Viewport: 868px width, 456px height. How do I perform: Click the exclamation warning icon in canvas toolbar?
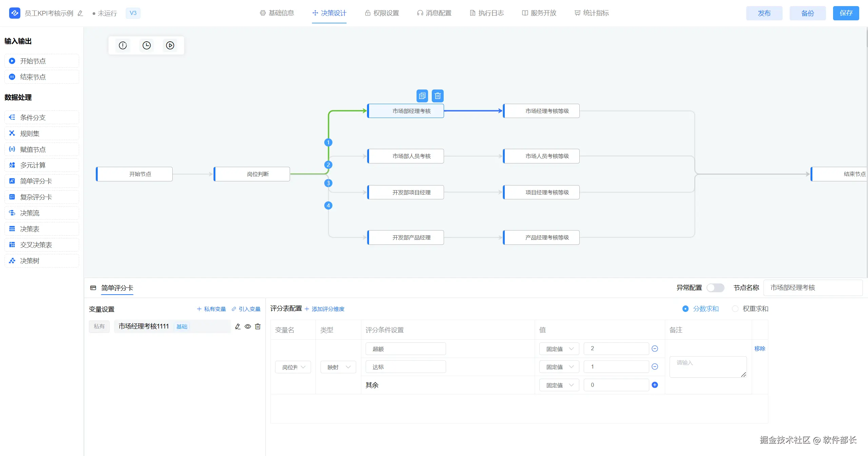pos(123,45)
